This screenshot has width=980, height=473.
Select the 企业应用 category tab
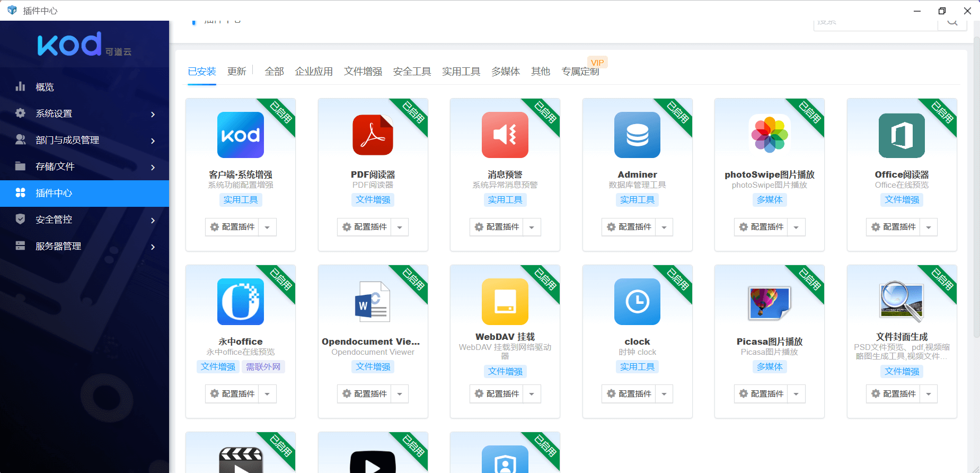click(314, 71)
